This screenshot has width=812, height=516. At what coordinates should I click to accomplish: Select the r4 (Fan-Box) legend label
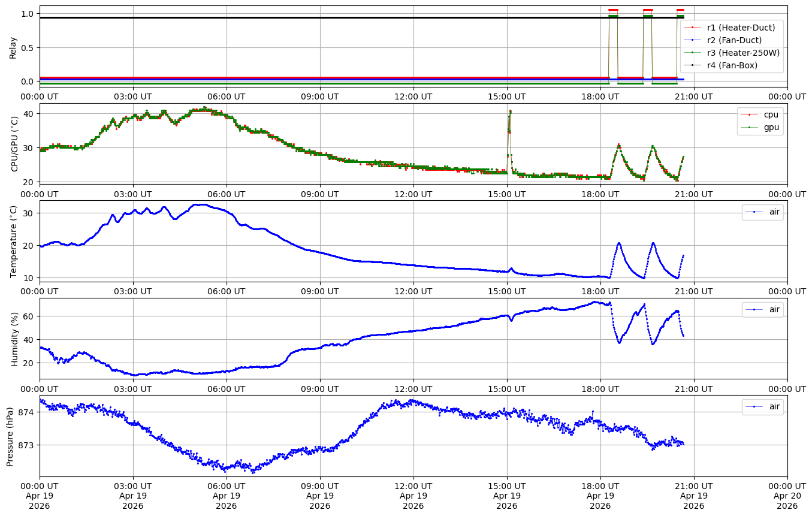click(732, 65)
